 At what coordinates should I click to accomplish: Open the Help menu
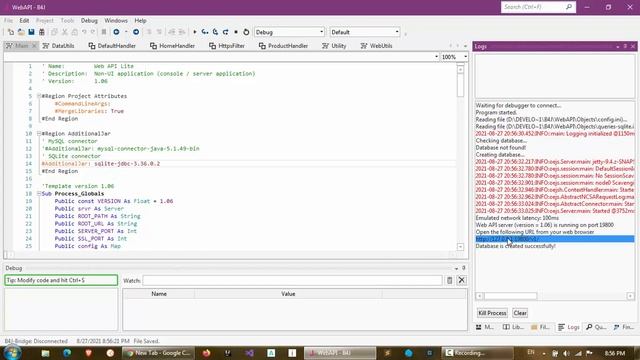click(140, 20)
